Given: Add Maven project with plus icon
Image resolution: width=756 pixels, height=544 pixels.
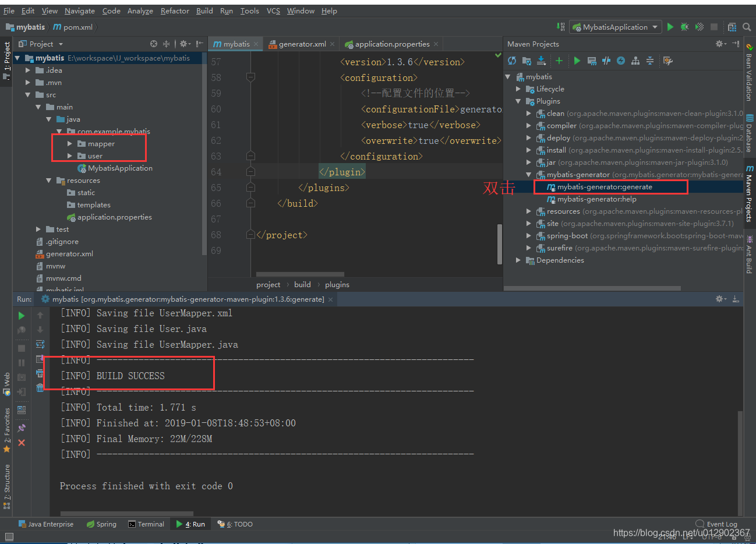Looking at the screenshot, I should coord(559,61).
